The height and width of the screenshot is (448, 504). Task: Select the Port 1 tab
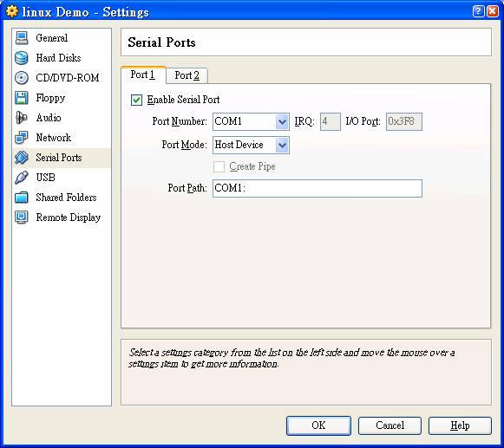(143, 75)
